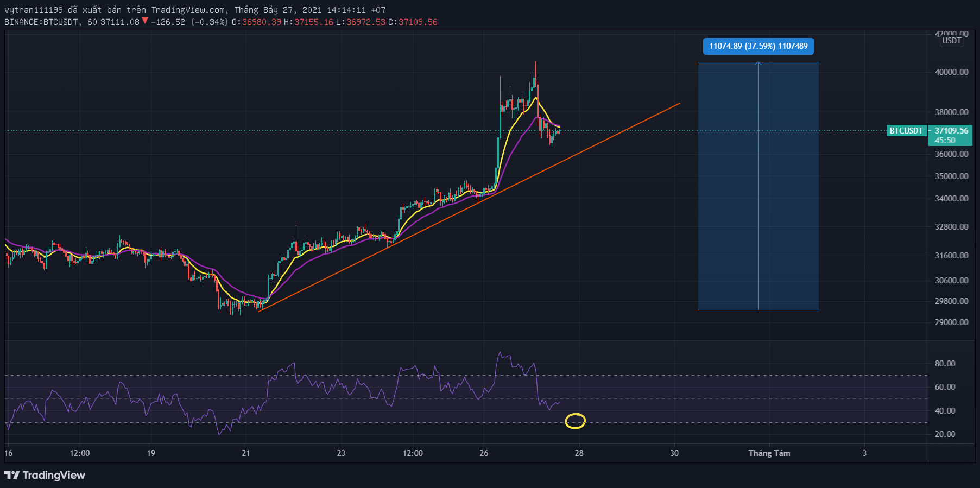The width and height of the screenshot is (980, 488).
Task: Click the date label 16 on time axis
Action: [x=9, y=453]
